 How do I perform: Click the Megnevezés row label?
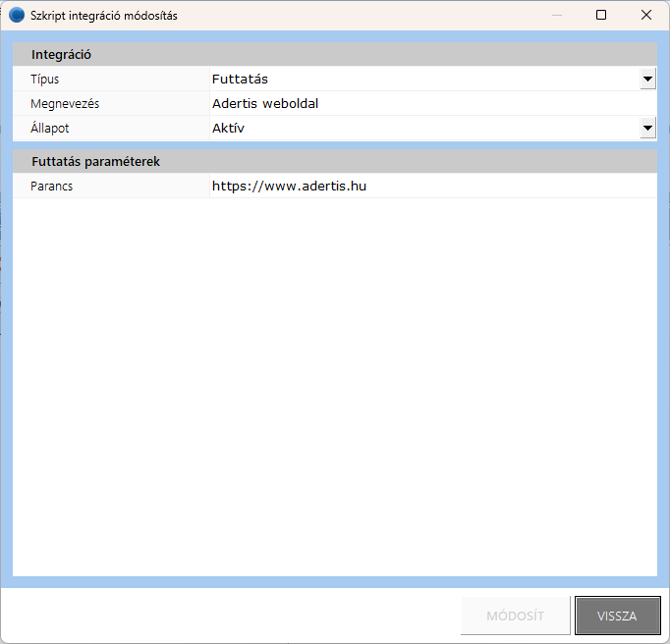point(65,103)
